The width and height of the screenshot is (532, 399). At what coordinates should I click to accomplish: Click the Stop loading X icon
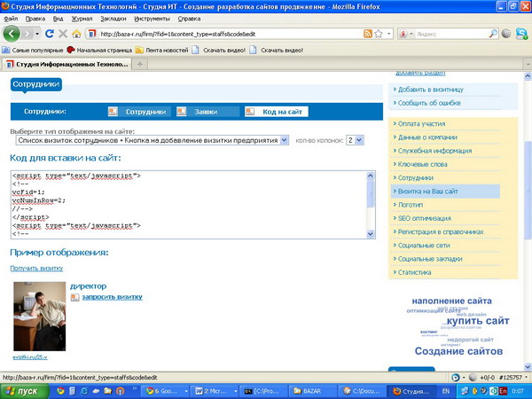pos(63,34)
